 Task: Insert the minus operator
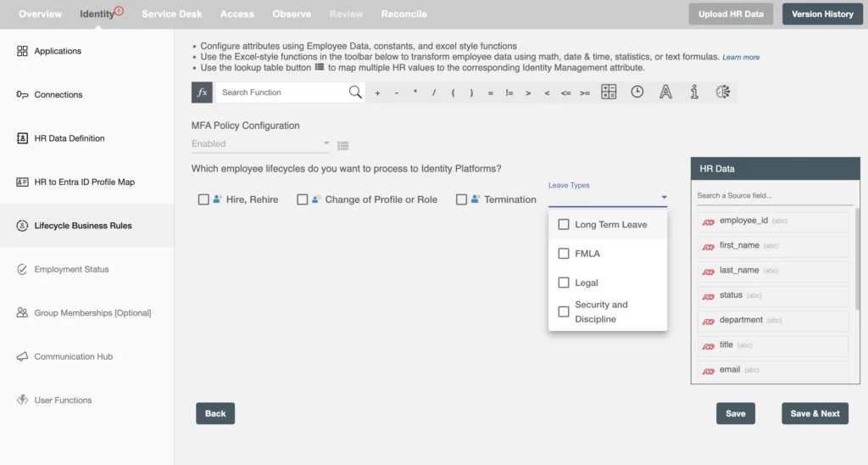pyautogui.click(x=397, y=93)
